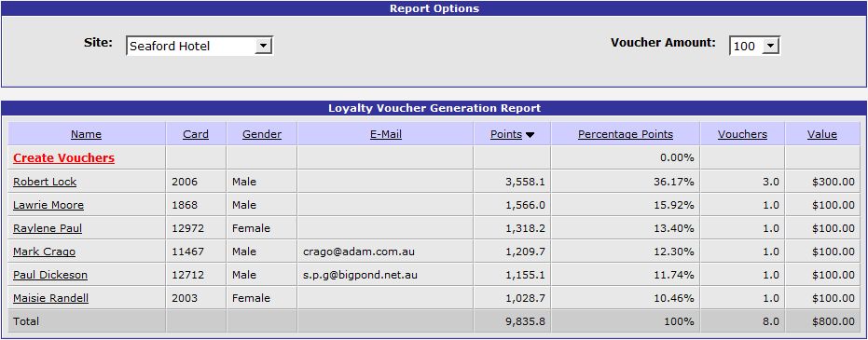Click the $300.00 value for Robert Lock

(834, 182)
